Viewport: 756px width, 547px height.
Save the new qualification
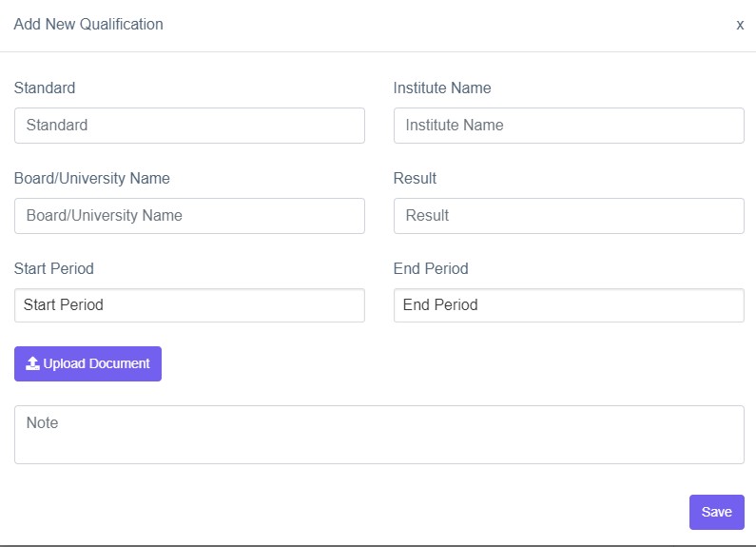(716, 512)
